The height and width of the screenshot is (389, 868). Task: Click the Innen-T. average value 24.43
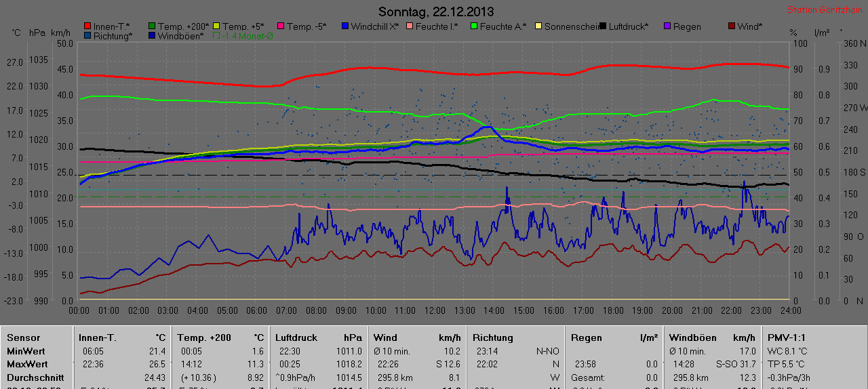pos(155,377)
